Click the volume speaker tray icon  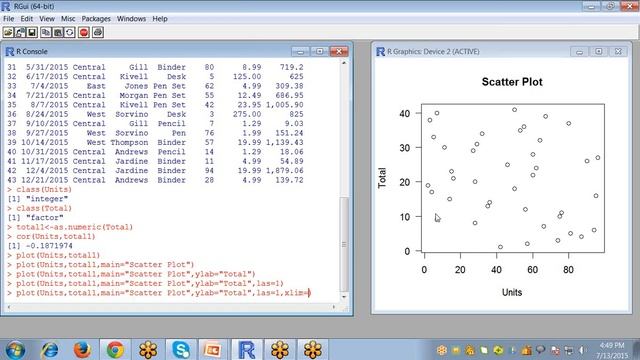(x=582, y=350)
